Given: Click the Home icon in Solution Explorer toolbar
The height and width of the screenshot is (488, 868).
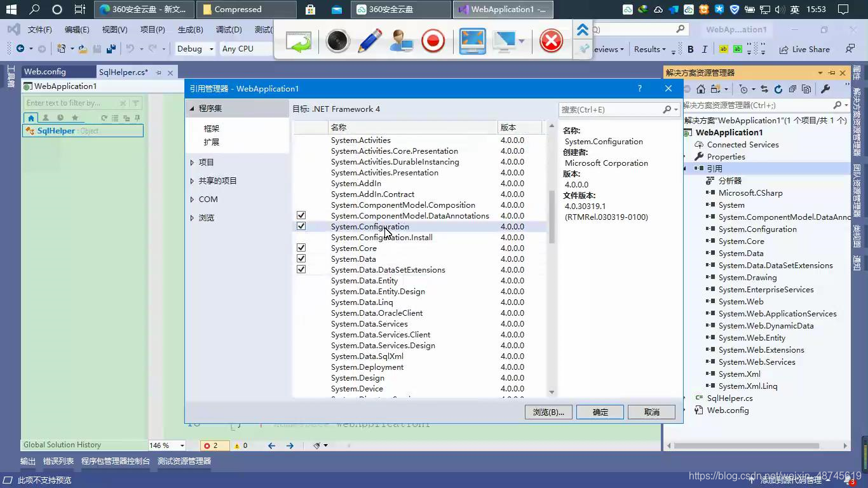Looking at the screenshot, I should click(701, 89).
